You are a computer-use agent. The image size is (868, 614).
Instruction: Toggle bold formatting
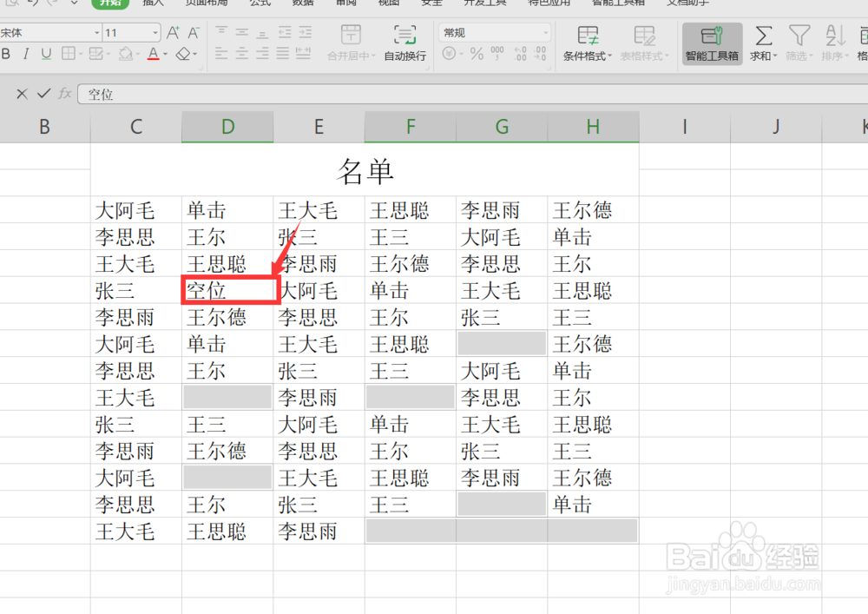pos(6,54)
